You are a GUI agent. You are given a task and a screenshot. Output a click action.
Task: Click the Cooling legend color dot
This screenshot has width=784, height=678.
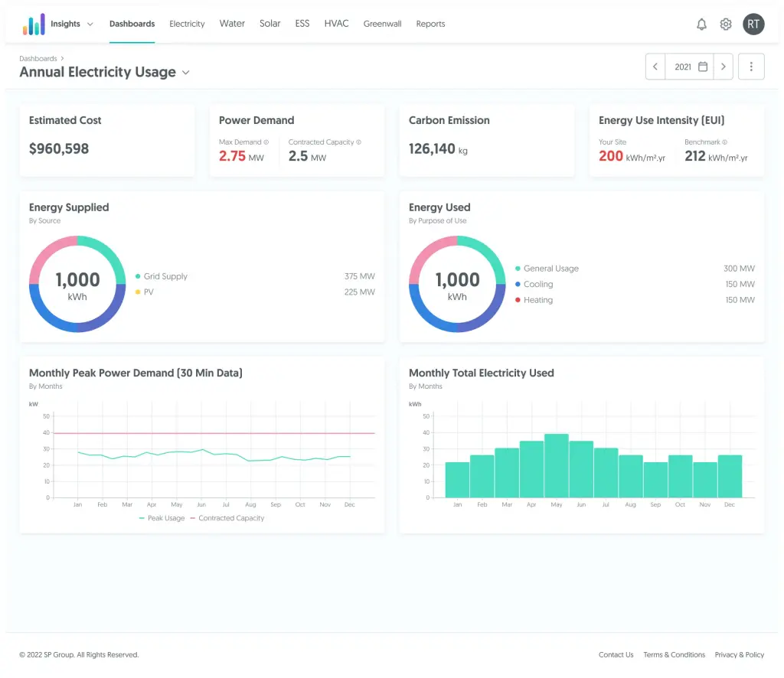click(518, 284)
